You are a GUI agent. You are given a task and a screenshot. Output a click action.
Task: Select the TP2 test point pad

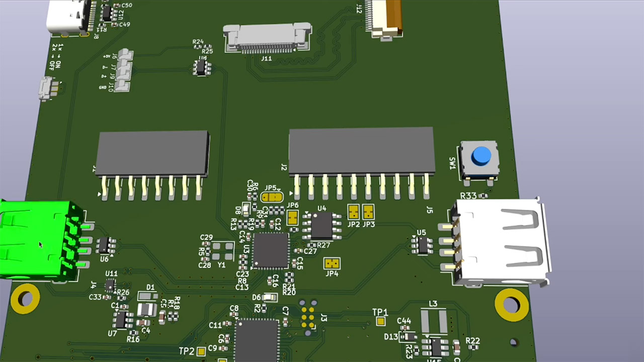(x=201, y=351)
